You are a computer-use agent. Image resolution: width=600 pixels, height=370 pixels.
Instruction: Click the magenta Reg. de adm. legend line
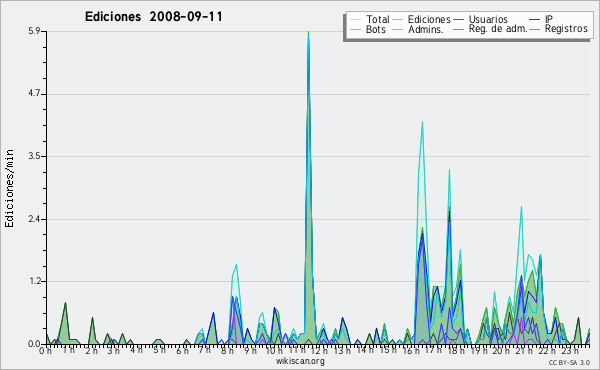click(458, 29)
